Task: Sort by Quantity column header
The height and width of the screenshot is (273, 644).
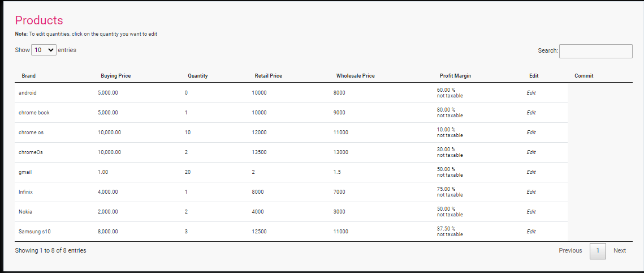Action: click(197, 76)
